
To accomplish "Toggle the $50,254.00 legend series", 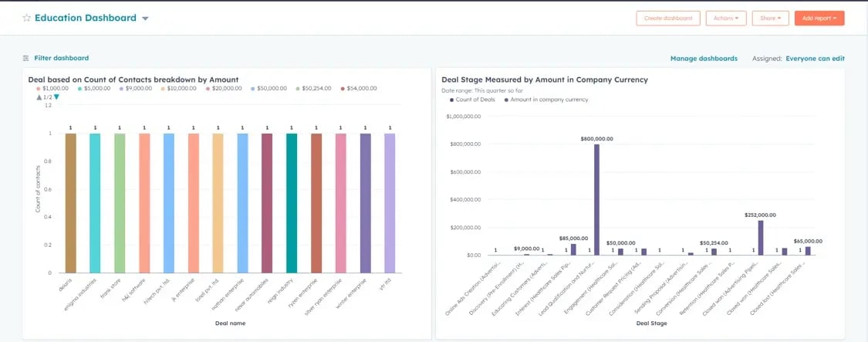I will [314, 89].
